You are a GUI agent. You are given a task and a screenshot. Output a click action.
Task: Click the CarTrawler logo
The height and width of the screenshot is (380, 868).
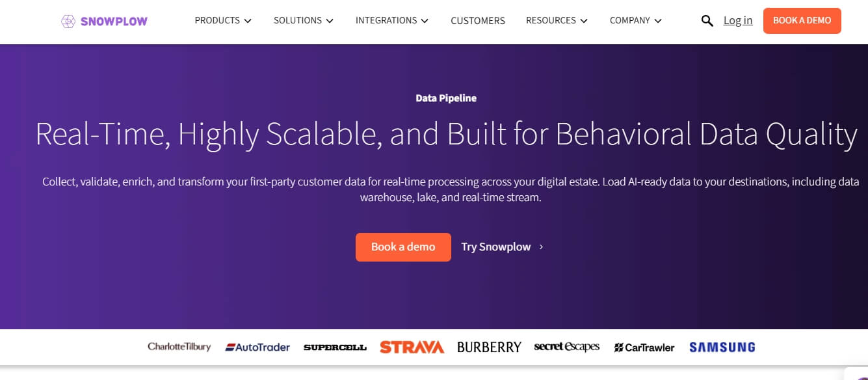point(644,347)
